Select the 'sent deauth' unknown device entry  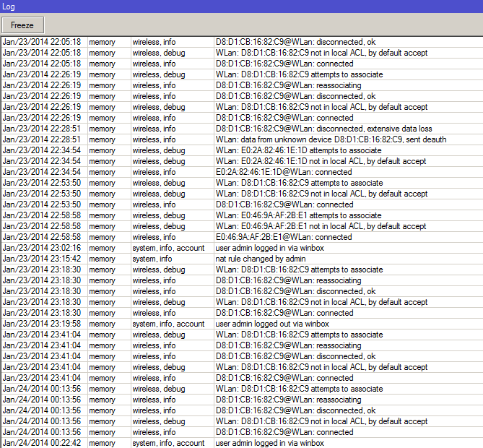[331, 139]
